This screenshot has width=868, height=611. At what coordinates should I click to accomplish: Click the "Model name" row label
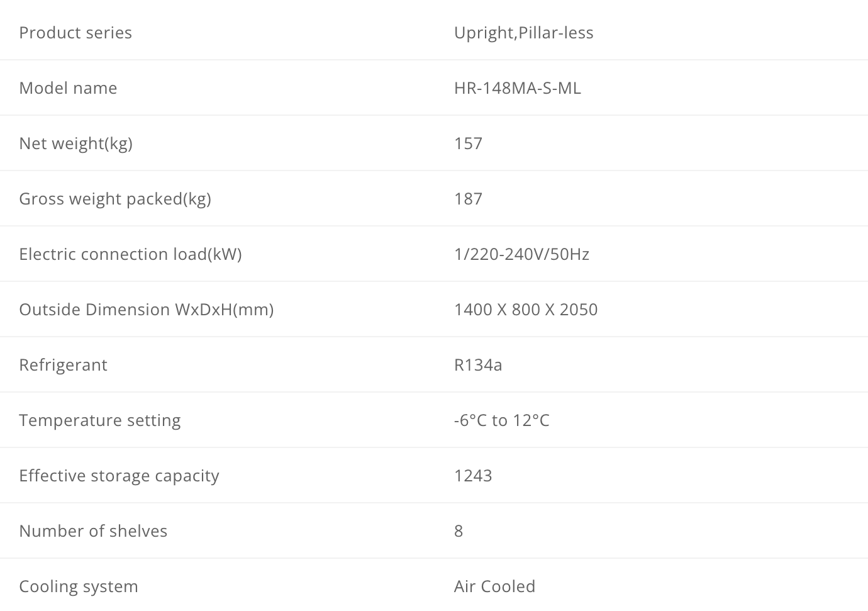[68, 88]
